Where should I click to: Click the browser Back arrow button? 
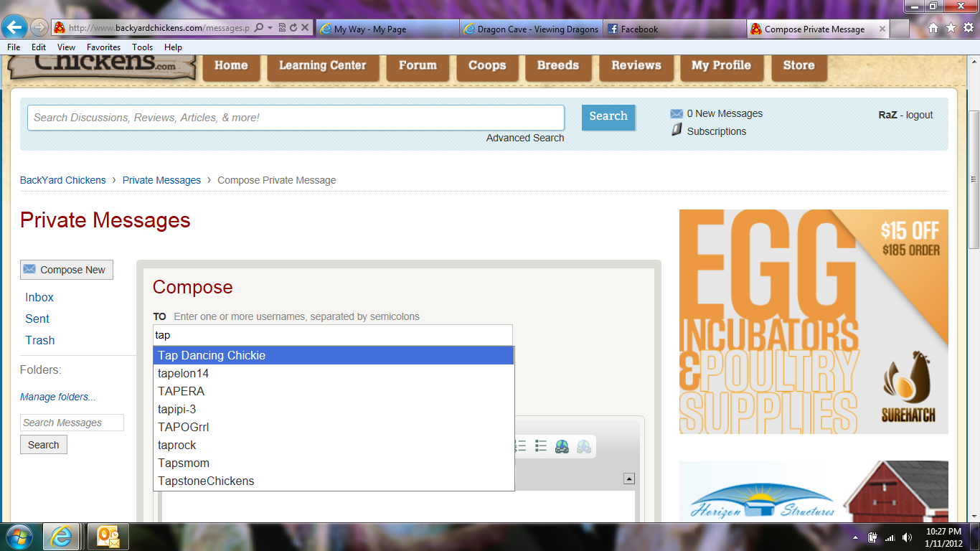coord(14,28)
